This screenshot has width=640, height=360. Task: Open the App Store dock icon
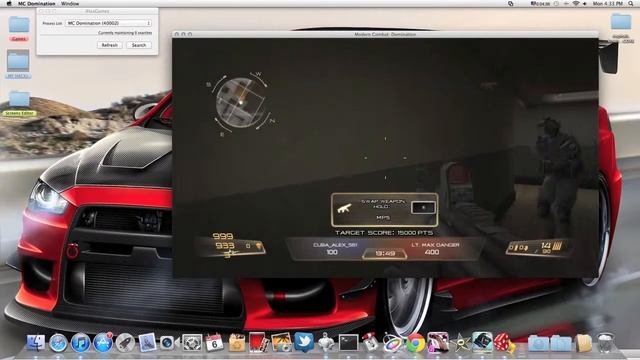103,342
